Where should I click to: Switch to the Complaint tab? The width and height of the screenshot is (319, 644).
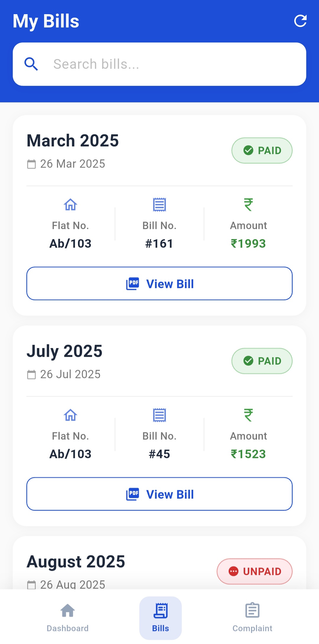[252, 618]
